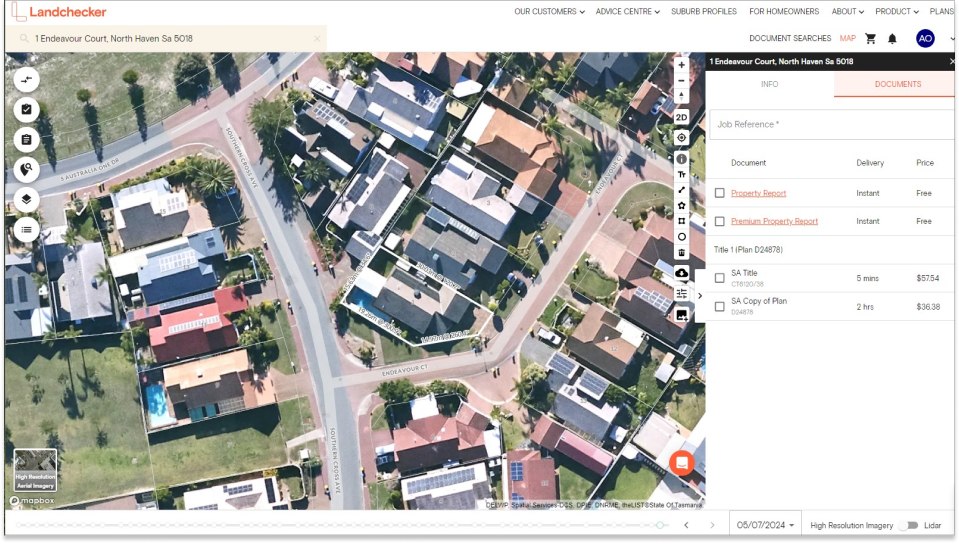
Task: Open SUBURB PROFILES page
Action: point(703,12)
